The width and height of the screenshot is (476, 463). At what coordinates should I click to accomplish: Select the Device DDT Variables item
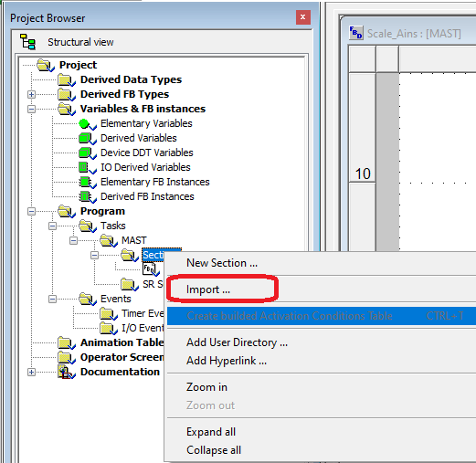147,153
